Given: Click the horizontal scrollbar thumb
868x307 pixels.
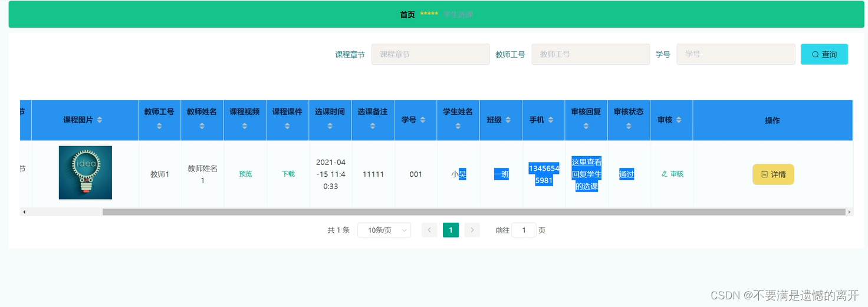Looking at the screenshot, I should (474, 212).
